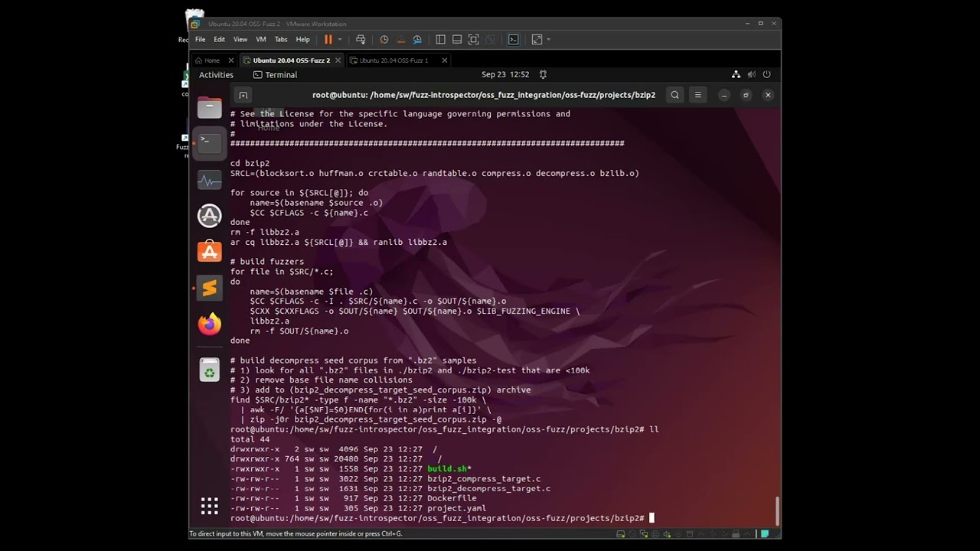Image resolution: width=980 pixels, height=551 pixels.
Task: Send Ctrl+Alt+Del to the VM
Action: (361, 39)
